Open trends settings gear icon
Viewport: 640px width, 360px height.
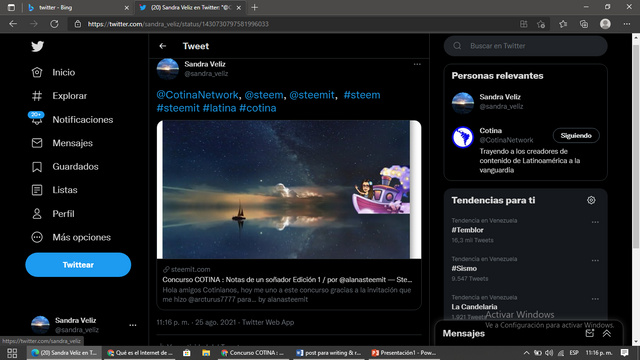[x=591, y=200]
